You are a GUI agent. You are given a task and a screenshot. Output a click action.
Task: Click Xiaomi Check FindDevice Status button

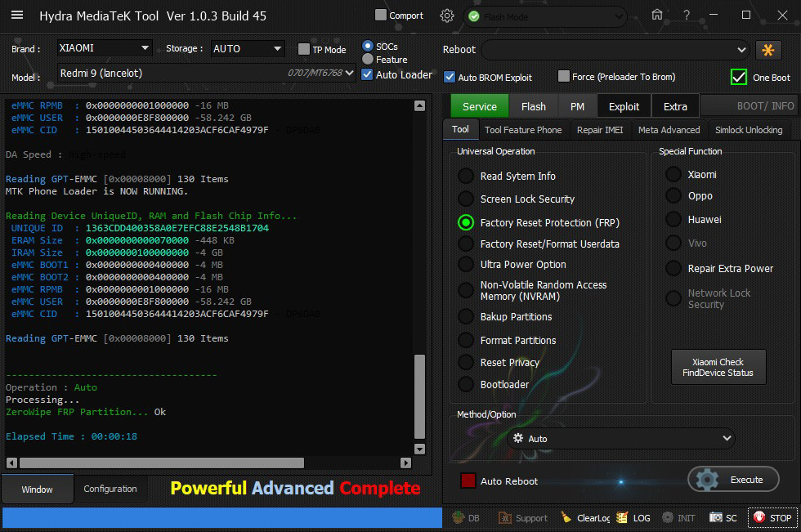[718, 367]
